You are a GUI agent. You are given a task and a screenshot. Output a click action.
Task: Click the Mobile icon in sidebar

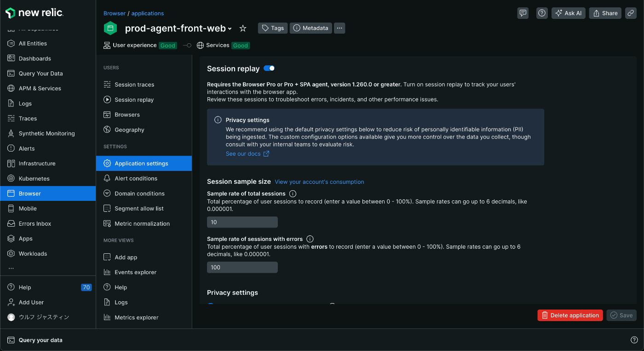[x=11, y=209]
